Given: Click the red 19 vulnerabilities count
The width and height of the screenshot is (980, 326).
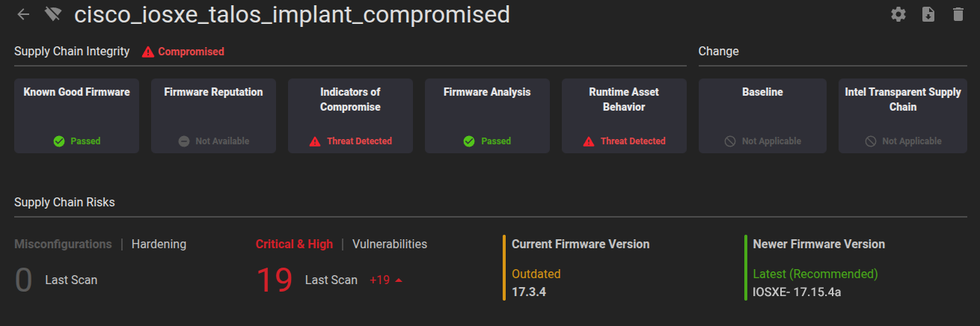Looking at the screenshot, I should pos(274,280).
